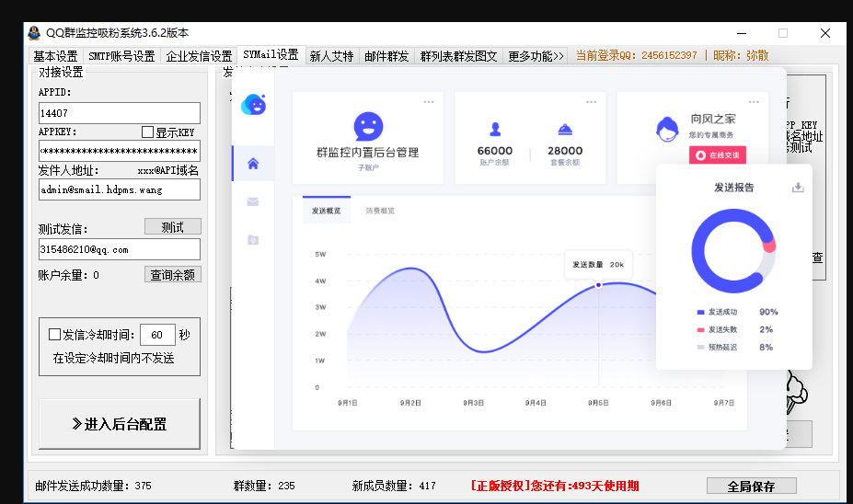853x504 pixels.
Task: Click the 发送数量 20k tooltip
Action: [x=598, y=265]
